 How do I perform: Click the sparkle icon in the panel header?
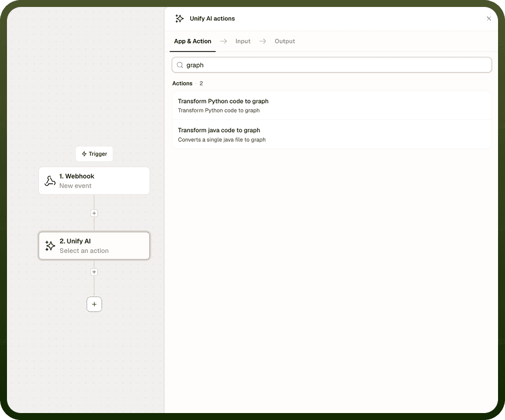(x=179, y=19)
